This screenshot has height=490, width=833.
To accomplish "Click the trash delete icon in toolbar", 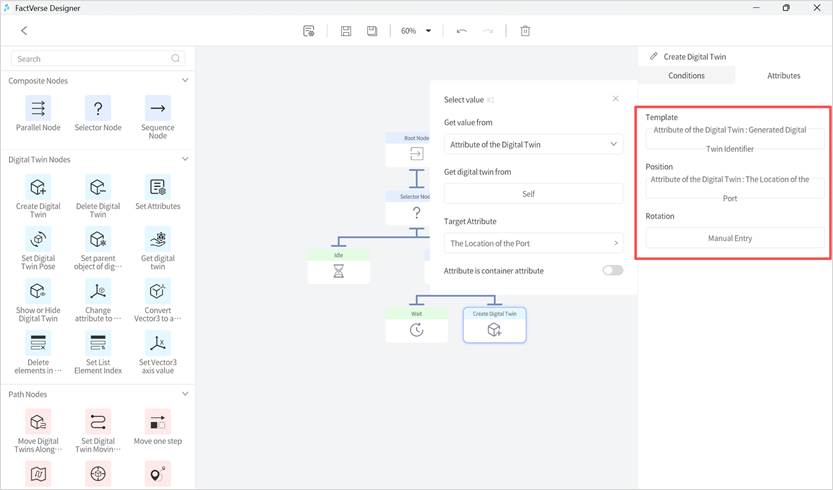I will (x=525, y=31).
